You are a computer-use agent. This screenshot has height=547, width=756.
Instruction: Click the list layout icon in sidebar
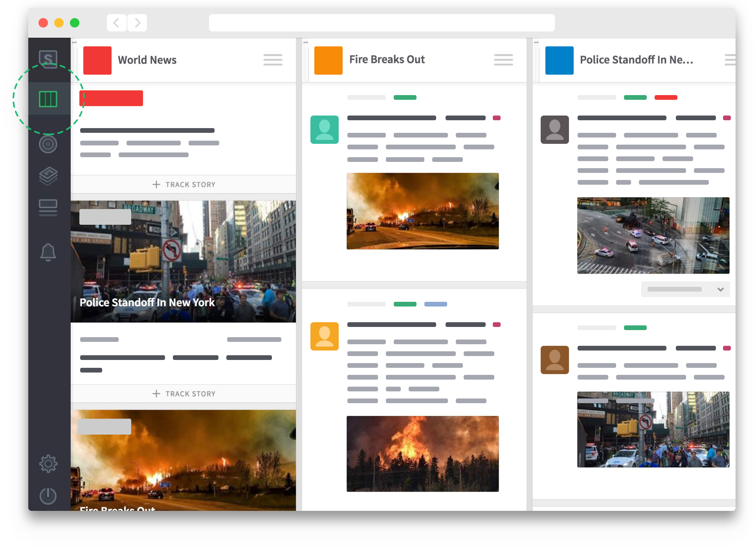48,208
